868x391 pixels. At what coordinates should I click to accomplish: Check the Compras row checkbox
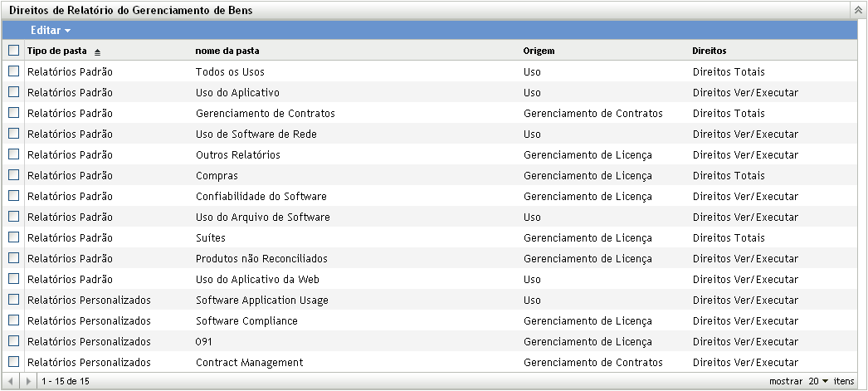(13, 175)
